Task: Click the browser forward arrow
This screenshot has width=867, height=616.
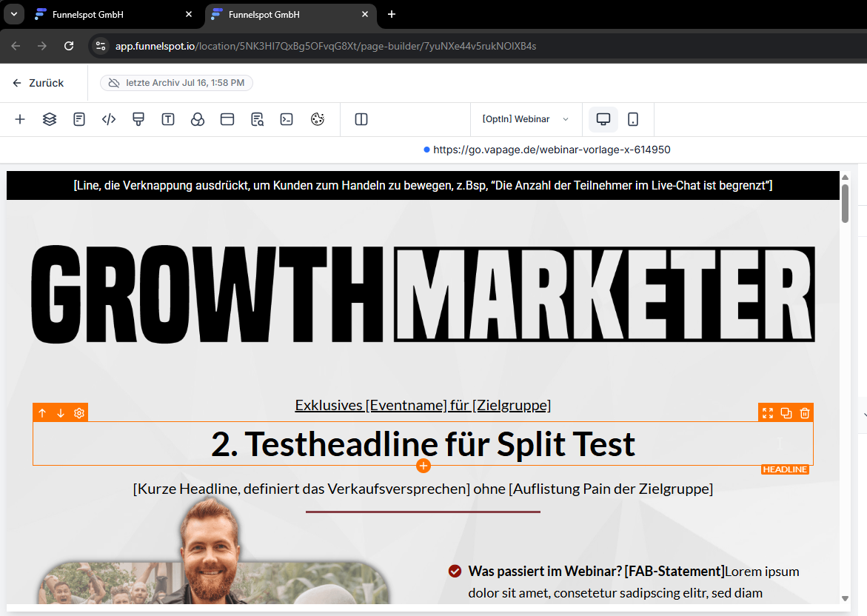Action: [42, 46]
